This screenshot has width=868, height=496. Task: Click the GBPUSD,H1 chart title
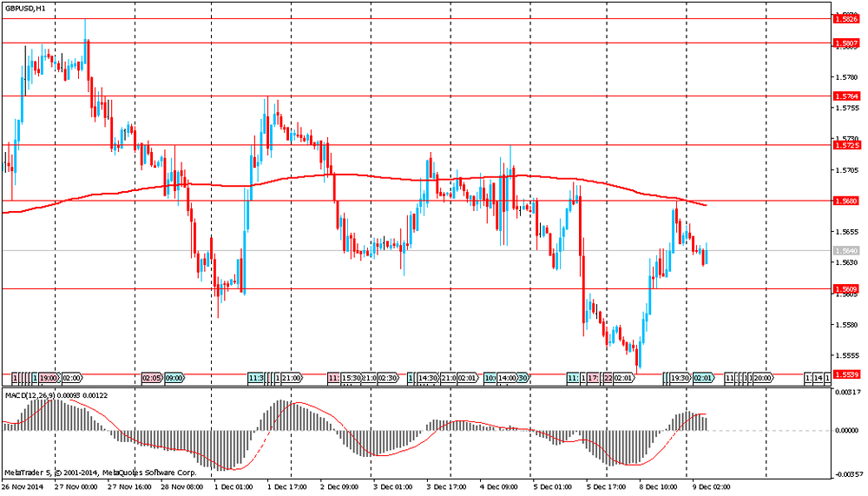pos(25,7)
